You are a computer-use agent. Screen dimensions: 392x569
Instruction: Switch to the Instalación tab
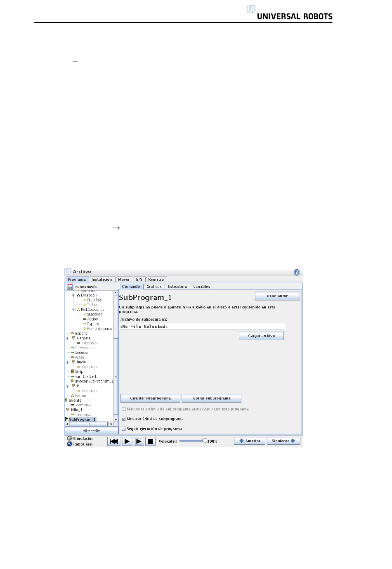click(x=102, y=280)
